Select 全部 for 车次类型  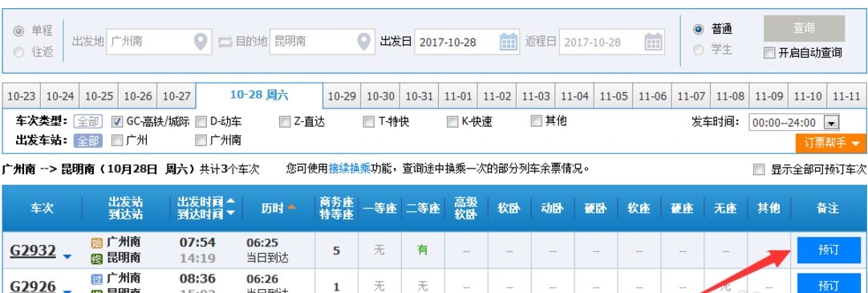tap(88, 122)
